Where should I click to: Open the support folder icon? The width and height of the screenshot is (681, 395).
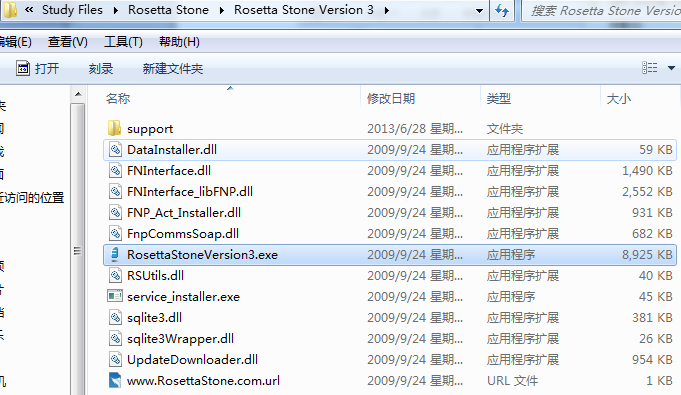pyautogui.click(x=114, y=128)
